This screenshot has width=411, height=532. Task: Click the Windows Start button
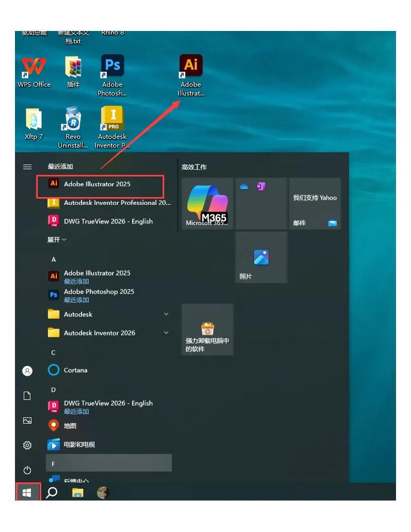27,493
